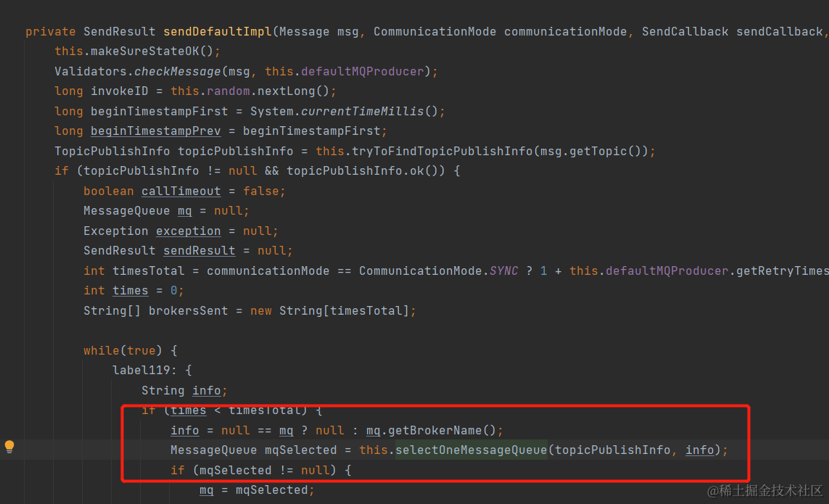This screenshot has height=504, width=829.
Task: Click highlighted selectOneMessageQueue method
Action: tap(471, 450)
